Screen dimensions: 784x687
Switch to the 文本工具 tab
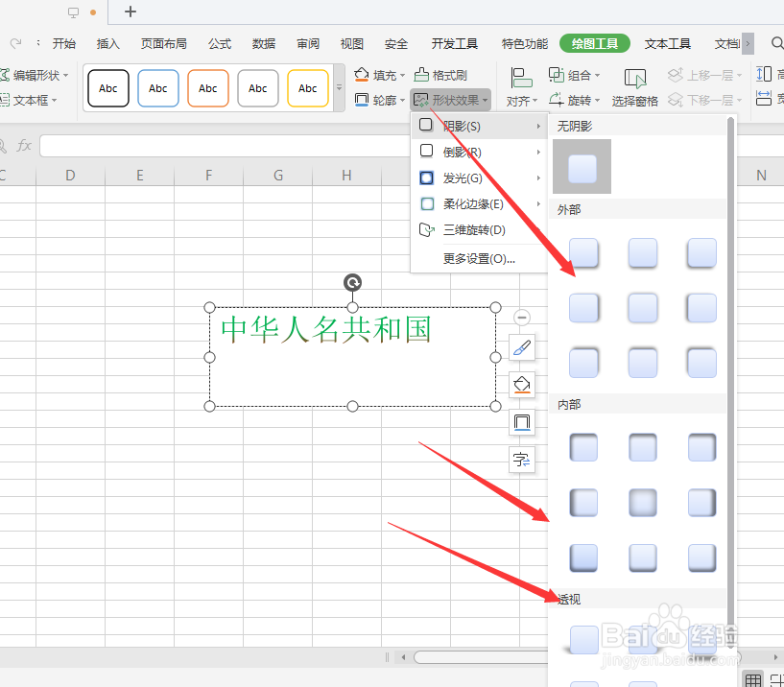coord(668,44)
